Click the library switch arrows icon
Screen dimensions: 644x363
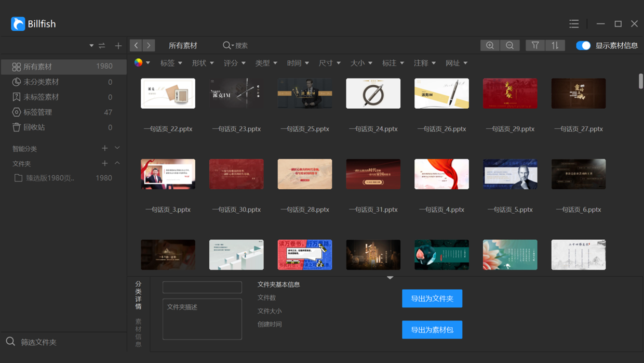[102, 46]
